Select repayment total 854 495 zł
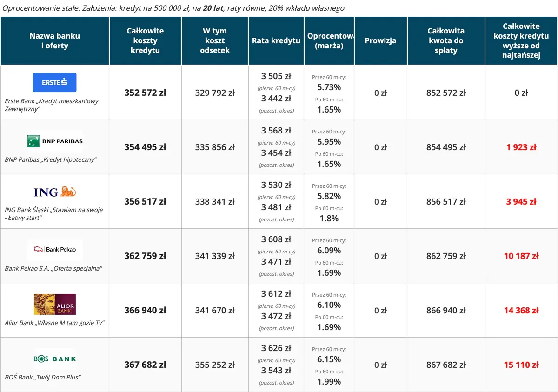This screenshot has width=558, height=392. point(446,147)
